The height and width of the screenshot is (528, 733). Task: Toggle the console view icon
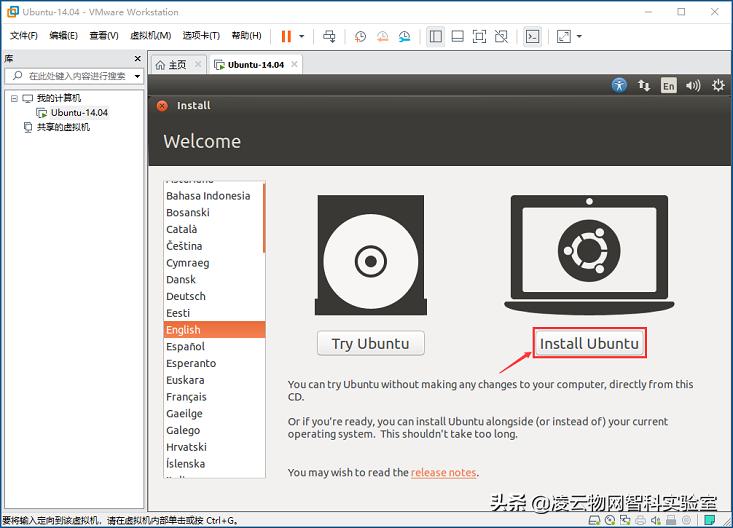tap(532, 36)
